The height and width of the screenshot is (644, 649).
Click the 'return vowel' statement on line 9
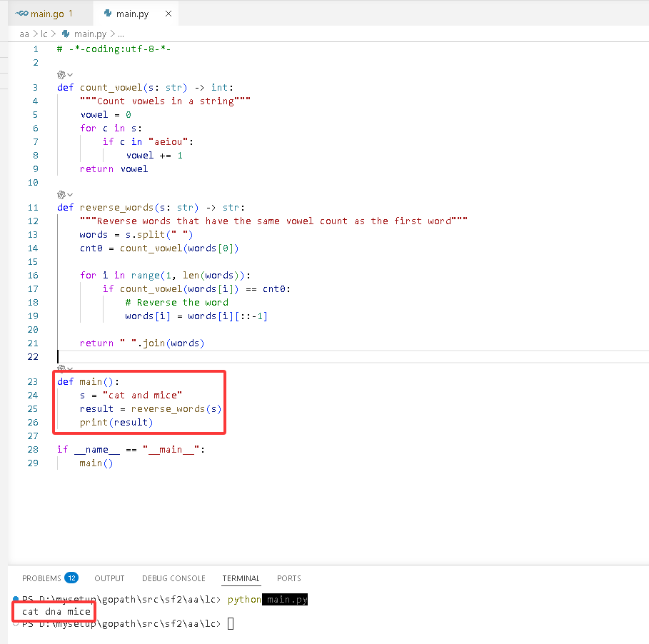point(114,169)
